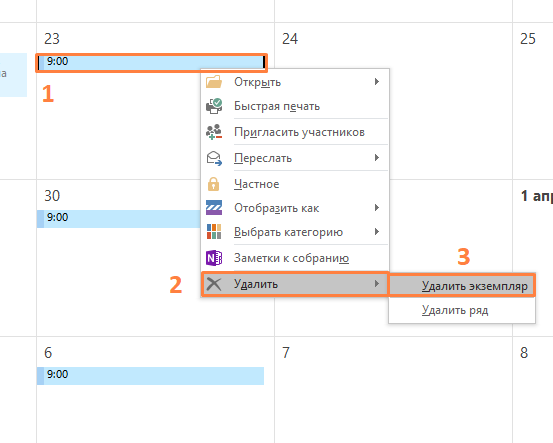Expand the Выбрать категорию submenu arrow
This screenshot has width=553, height=443.
tap(377, 231)
